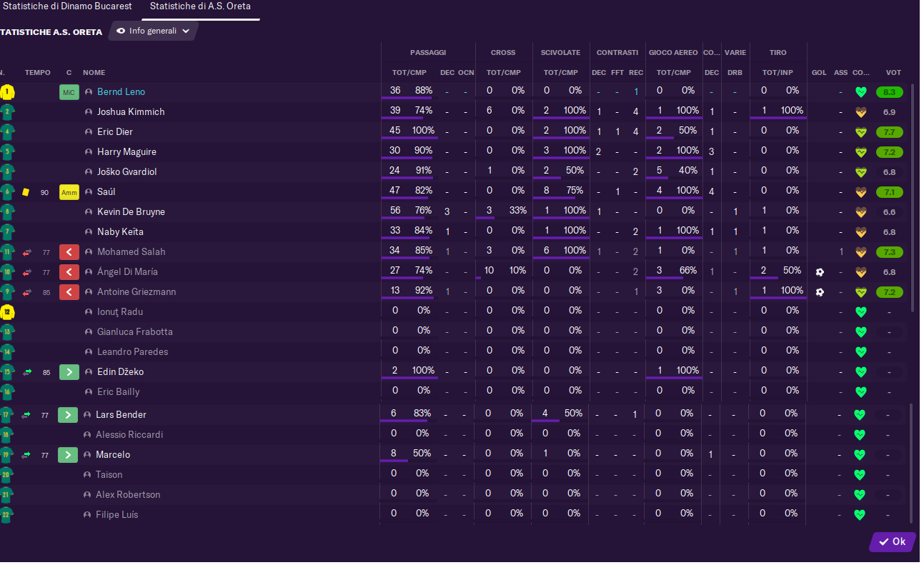Click the goal ball icon on Ángel Di María's row
Screen dimensions: 924x565
point(820,272)
